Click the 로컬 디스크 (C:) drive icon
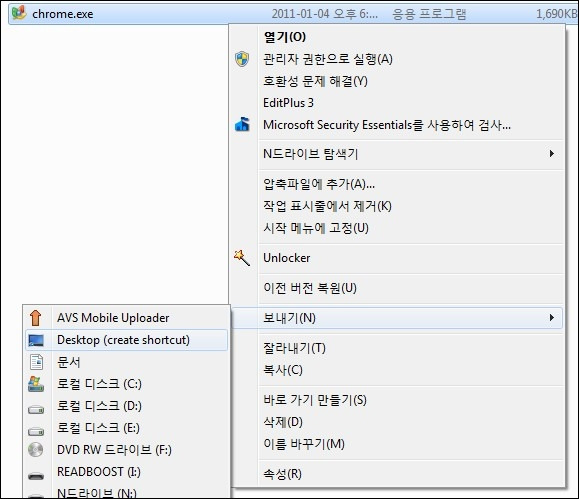Image resolution: width=579 pixels, height=499 pixels. 36,384
